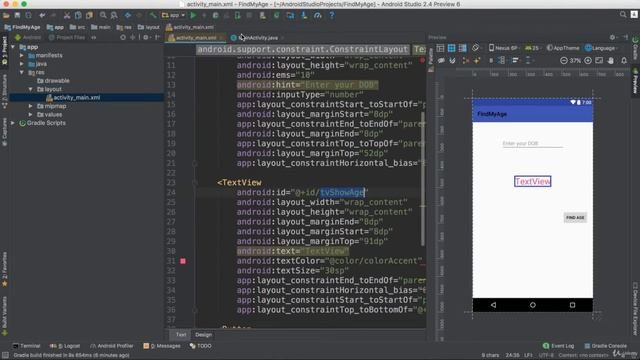This screenshot has width=640, height=360.
Task: Toggle Autoconnect magnet icon
Action: pyautogui.click(x=453, y=60)
